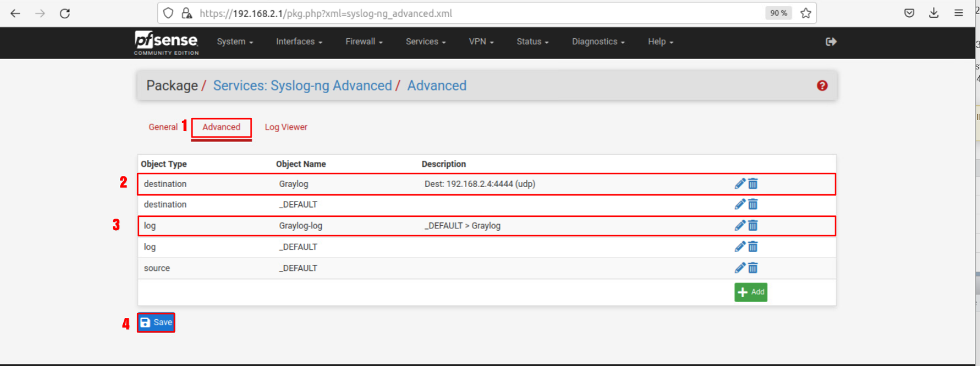Expand the Firewall navigation menu
This screenshot has height=366, width=980.
(x=364, y=41)
